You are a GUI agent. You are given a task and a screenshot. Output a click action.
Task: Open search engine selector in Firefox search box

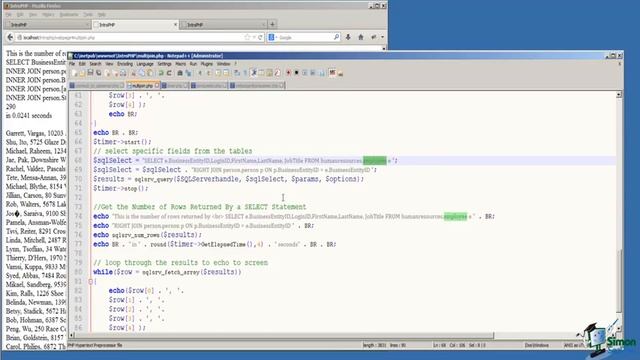pyautogui.click(x=272, y=37)
